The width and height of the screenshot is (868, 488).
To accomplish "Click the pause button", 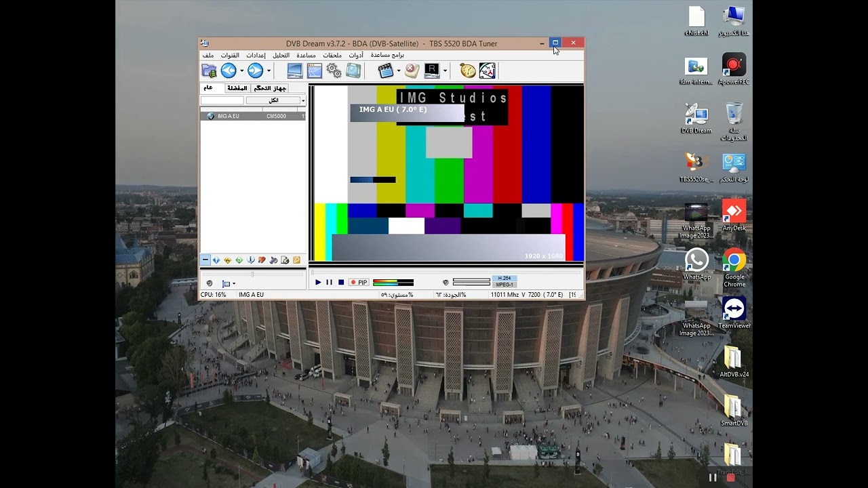I will click(330, 282).
